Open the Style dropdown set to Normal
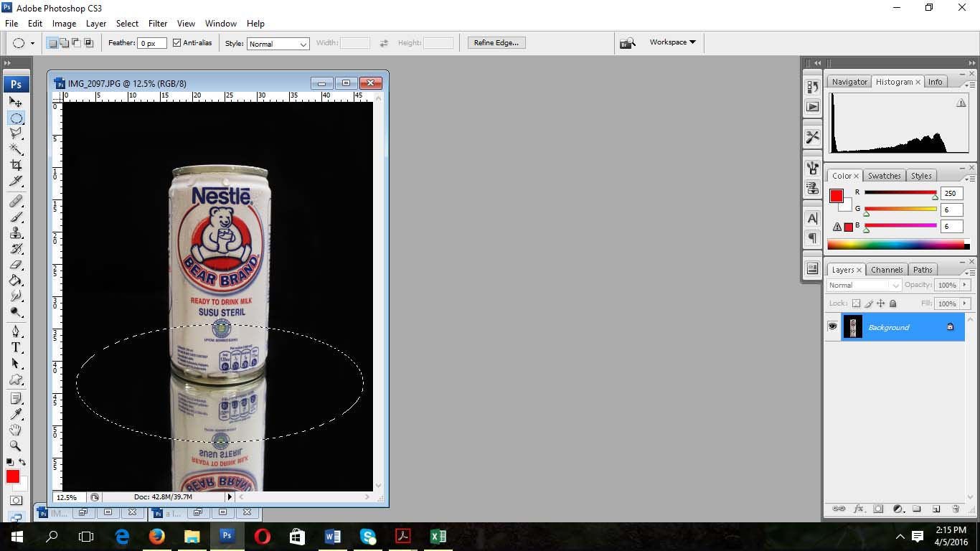The height and width of the screenshot is (551, 980). [x=278, y=44]
